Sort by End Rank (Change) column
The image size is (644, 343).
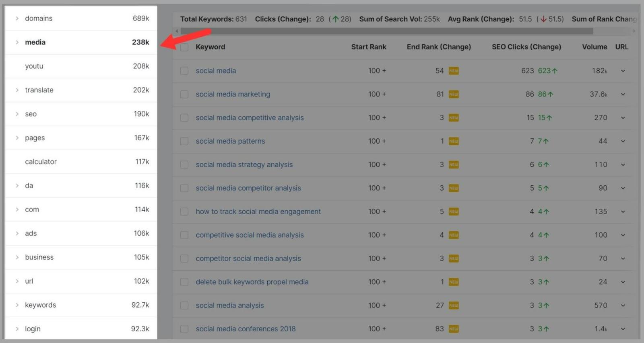click(x=439, y=47)
